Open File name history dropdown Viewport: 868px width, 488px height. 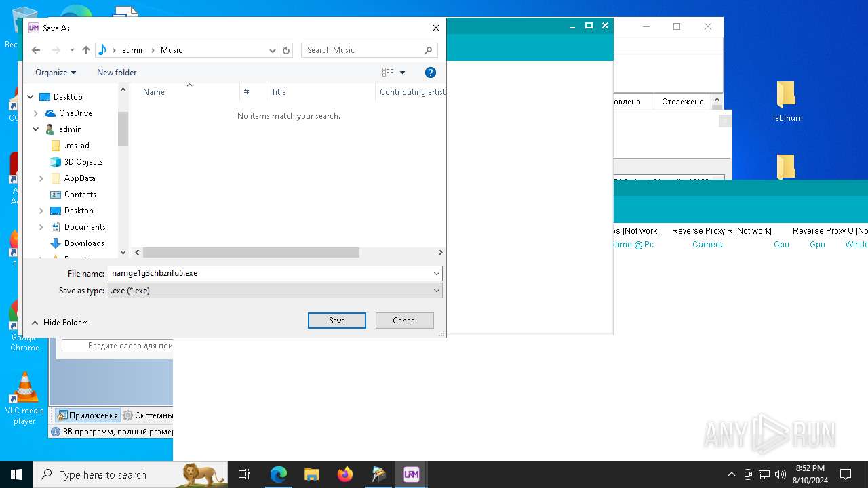click(437, 273)
